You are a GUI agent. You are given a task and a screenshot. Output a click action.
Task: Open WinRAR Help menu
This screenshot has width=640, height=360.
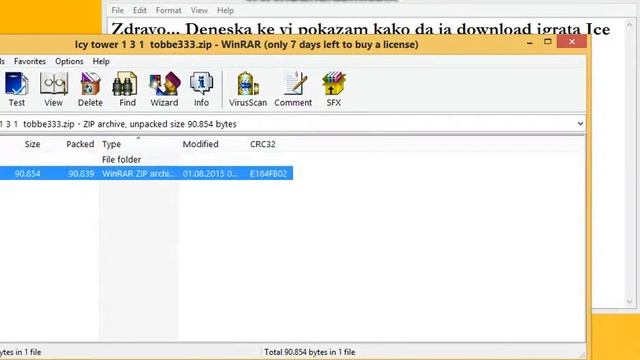click(x=101, y=61)
